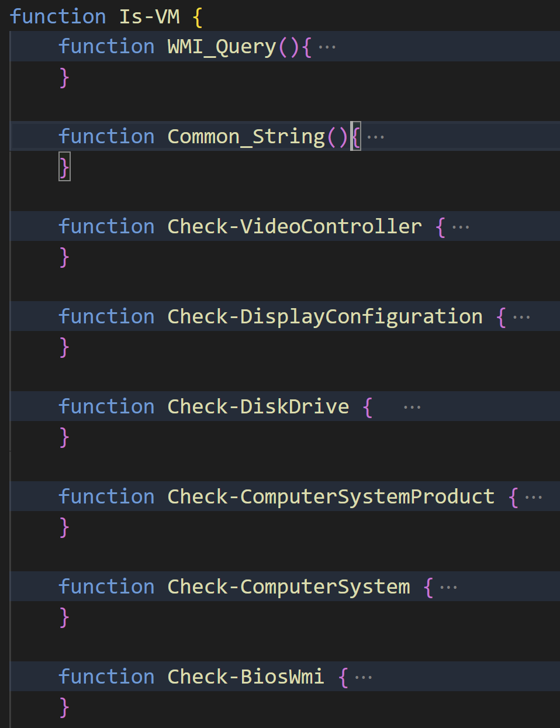Image resolution: width=560 pixels, height=728 pixels.
Task: Unfold the Check-VideoController function body
Action: [x=461, y=227]
